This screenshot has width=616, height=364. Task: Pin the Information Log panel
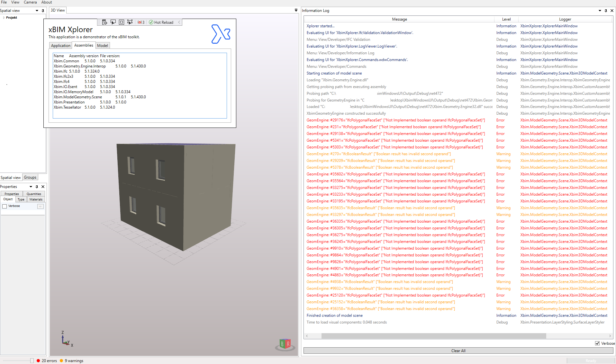(x=605, y=11)
